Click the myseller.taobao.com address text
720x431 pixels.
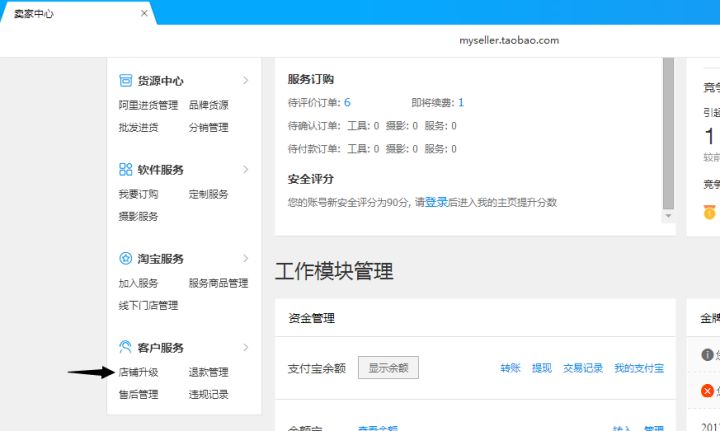(509, 40)
